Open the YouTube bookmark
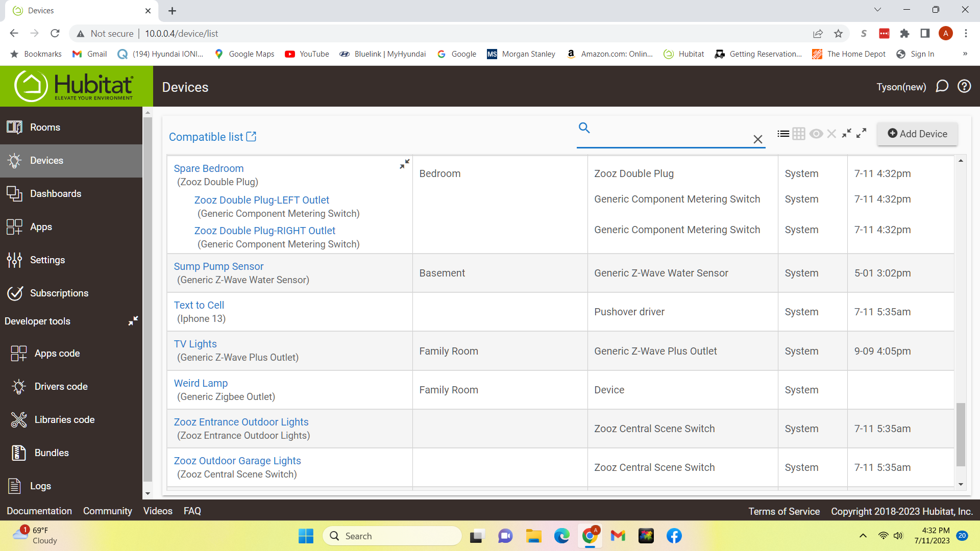Screen dimensions: 980x551 [x=307, y=54]
